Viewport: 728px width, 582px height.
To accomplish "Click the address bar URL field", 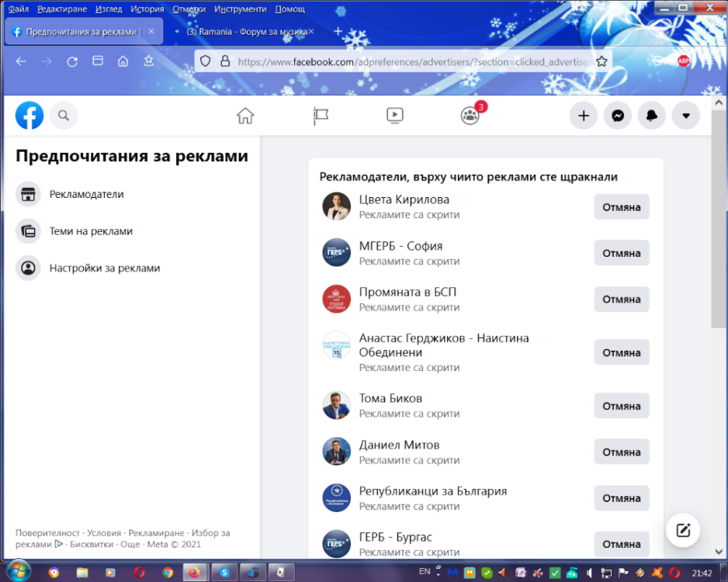I will point(413,61).
